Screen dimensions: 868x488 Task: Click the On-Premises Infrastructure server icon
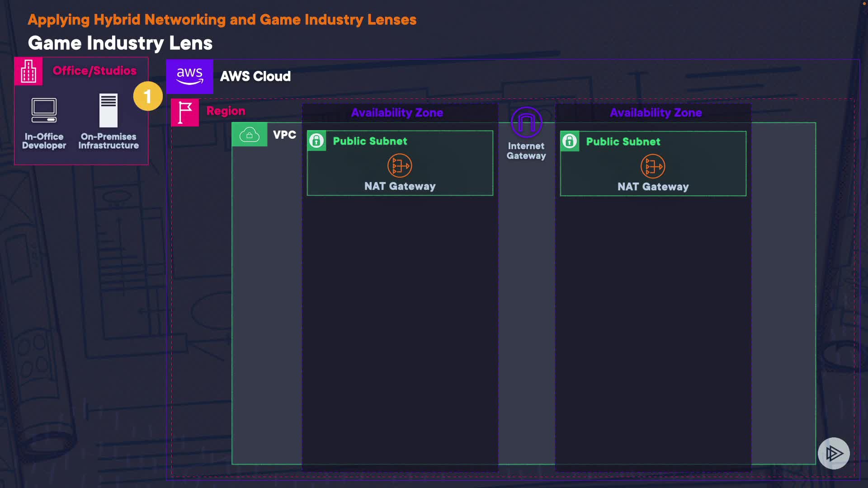(108, 111)
